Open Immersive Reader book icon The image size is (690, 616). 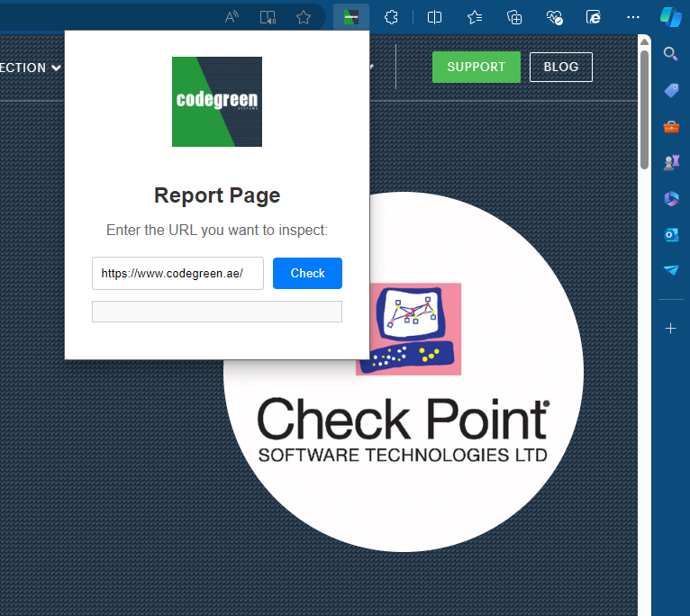(x=268, y=17)
